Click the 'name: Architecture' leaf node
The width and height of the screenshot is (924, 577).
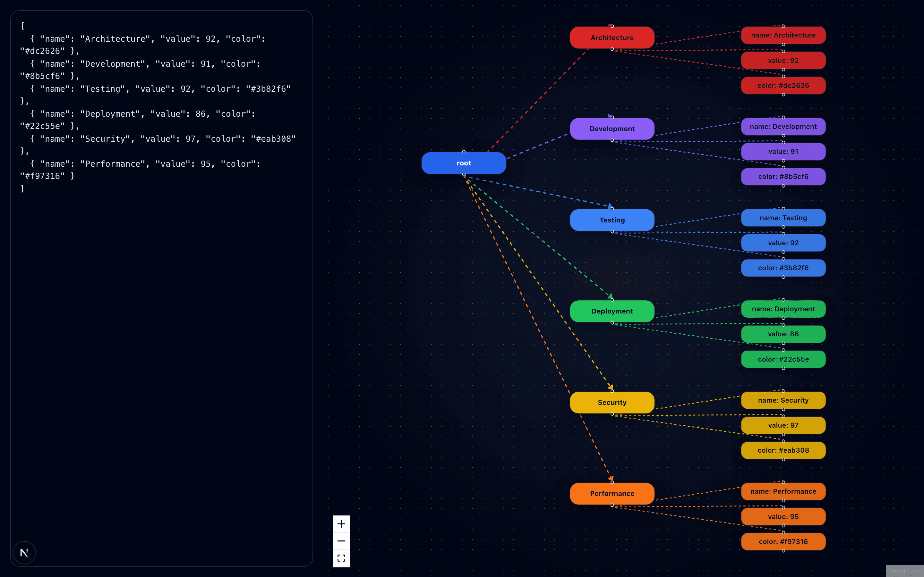pyautogui.click(x=783, y=35)
